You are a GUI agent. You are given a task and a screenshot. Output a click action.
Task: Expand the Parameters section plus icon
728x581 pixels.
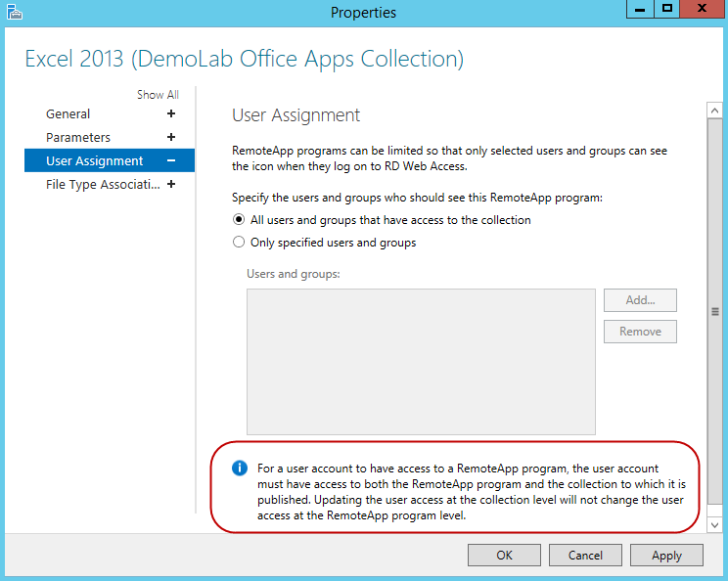171,138
